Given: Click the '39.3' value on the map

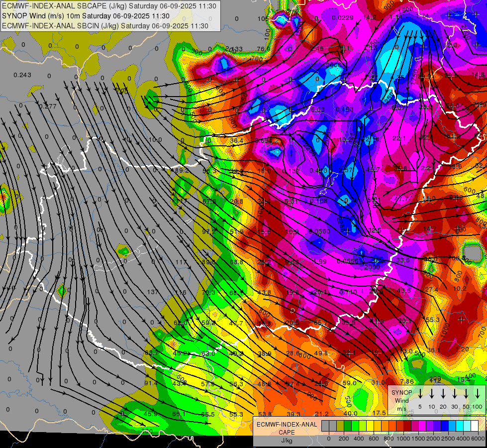Looking at the screenshot, I should [293, 414].
